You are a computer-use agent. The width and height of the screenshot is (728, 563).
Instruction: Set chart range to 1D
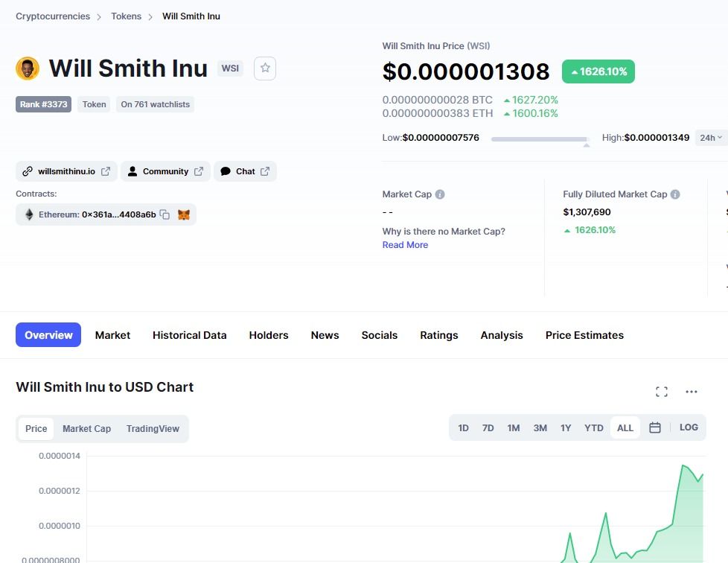463,427
